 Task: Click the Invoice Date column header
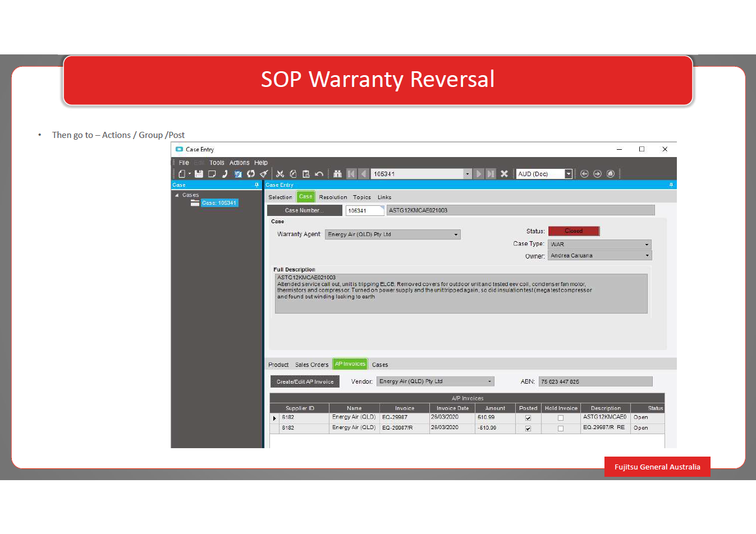point(452,408)
